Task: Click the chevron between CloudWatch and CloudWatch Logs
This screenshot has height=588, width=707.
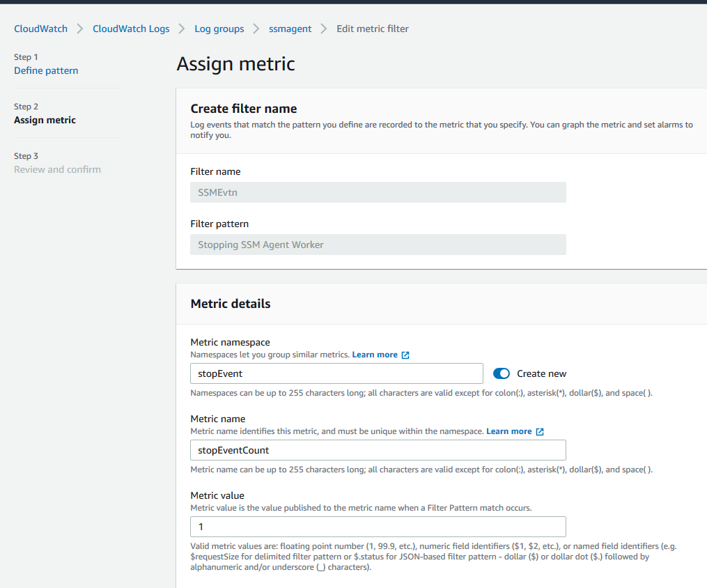Action: pyautogui.click(x=79, y=29)
